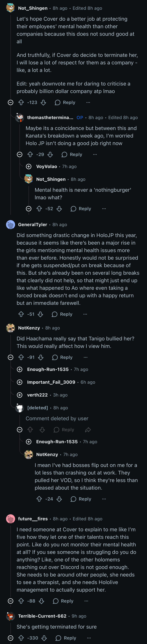Downvote future__fires' comment about Cover
This screenshot has width=147, height=644.
tap(42, 601)
